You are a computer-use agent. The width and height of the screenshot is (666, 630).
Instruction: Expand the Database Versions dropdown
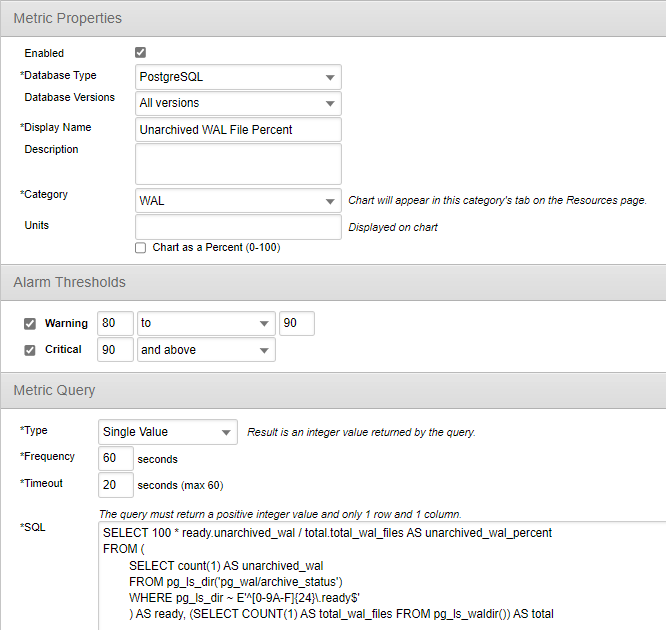click(x=238, y=103)
